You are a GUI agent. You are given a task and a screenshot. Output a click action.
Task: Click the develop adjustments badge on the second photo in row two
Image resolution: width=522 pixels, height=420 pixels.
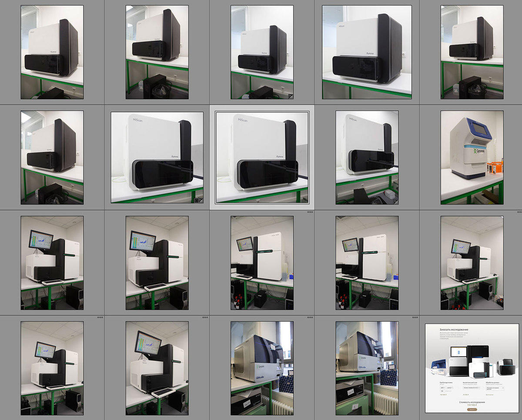click(201, 201)
